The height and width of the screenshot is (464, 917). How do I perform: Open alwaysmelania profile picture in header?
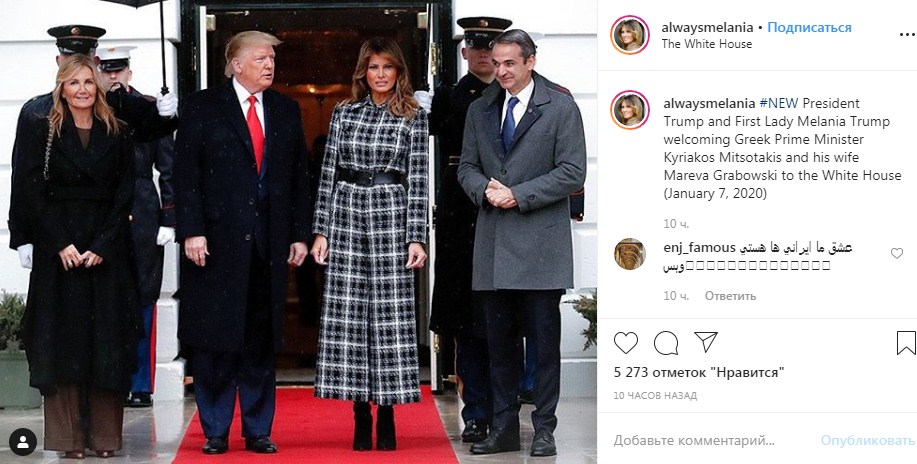coord(630,35)
